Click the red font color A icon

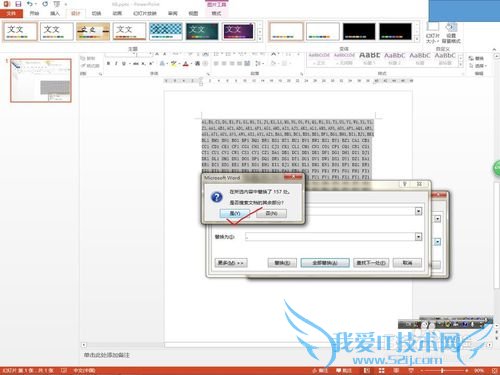(186, 63)
